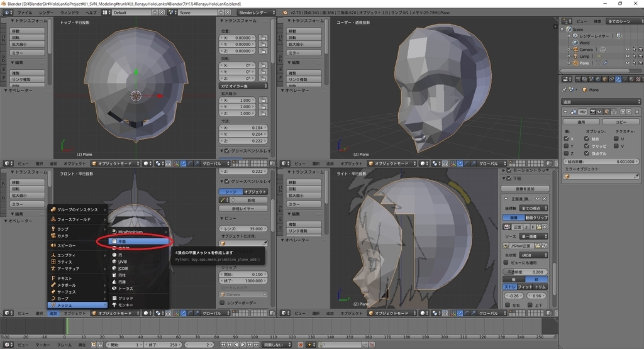Open the sRGB color space dropdown
Screen dimensions: 644x349
(533, 255)
